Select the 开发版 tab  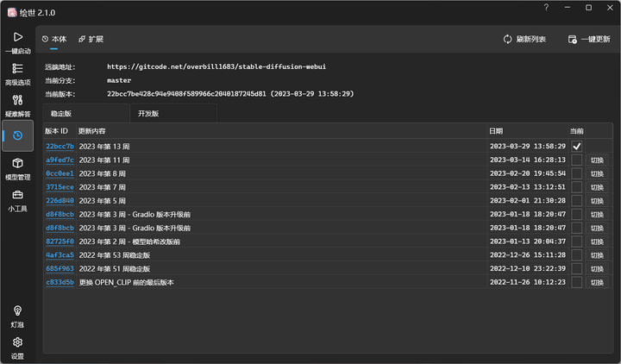pos(173,114)
